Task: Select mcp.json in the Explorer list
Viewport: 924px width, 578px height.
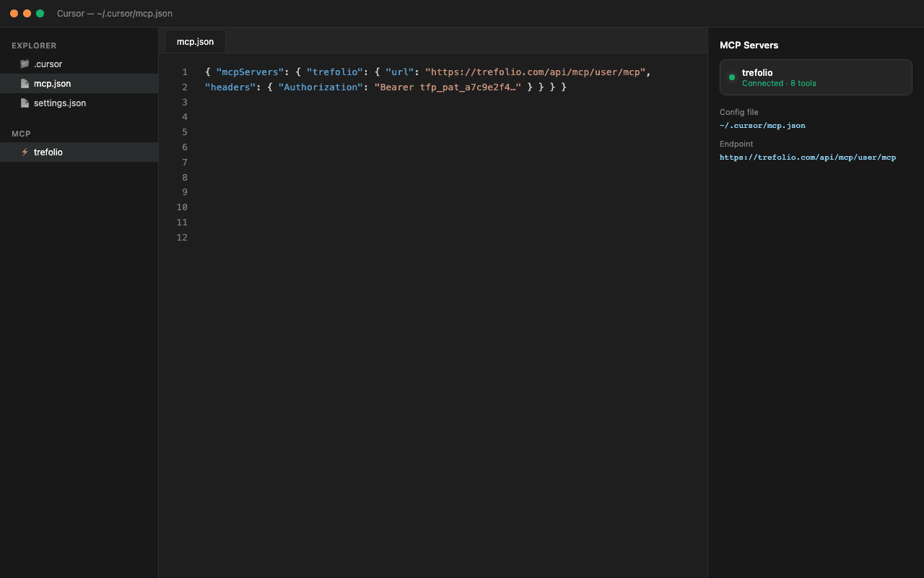Action: coord(79,84)
